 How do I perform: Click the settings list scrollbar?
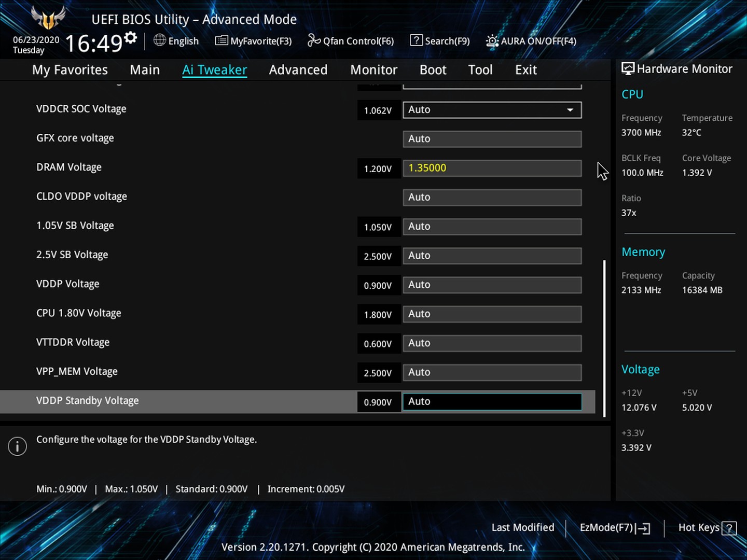pos(604,338)
